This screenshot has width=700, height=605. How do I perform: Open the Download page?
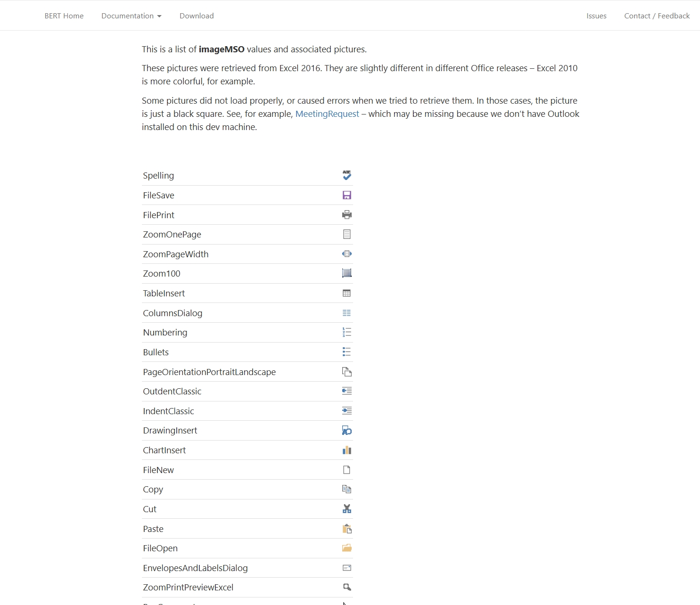197,16
